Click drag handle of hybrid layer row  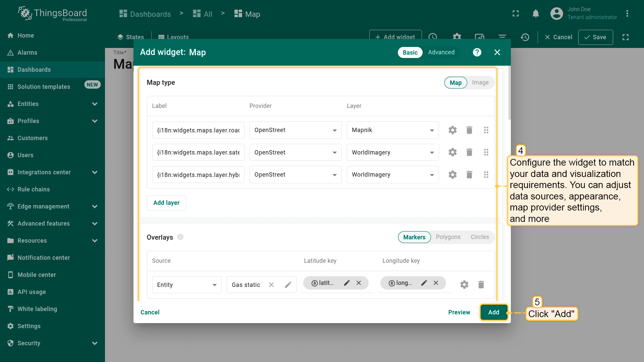point(486,175)
